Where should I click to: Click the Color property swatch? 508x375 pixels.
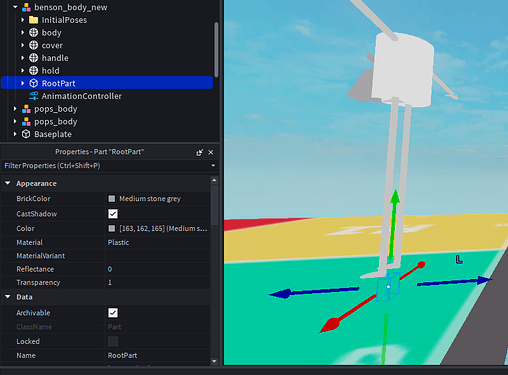(112, 228)
